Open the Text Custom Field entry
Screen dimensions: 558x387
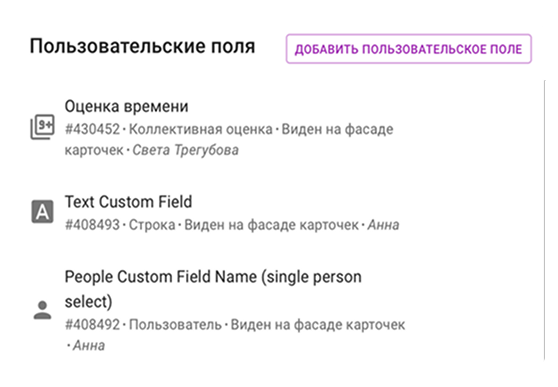tap(128, 202)
